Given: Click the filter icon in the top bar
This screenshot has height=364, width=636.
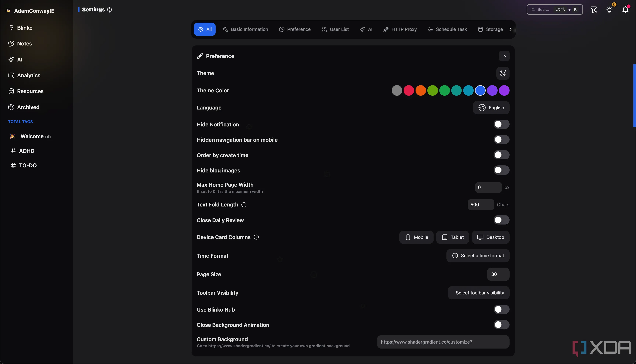Looking at the screenshot, I should [594, 10].
